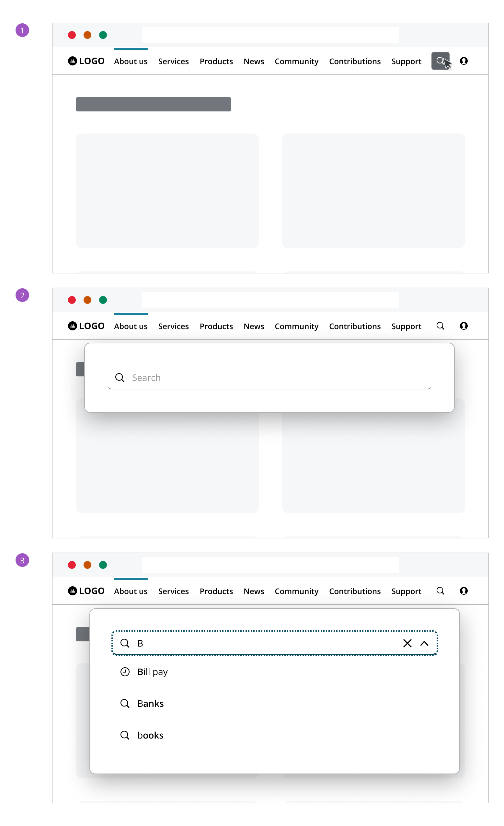Open user profile icon in third mockup

(x=464, y=591)
